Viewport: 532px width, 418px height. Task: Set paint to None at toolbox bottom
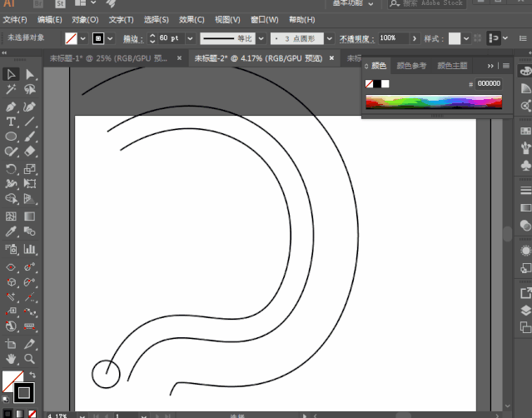tap(32, 414)
